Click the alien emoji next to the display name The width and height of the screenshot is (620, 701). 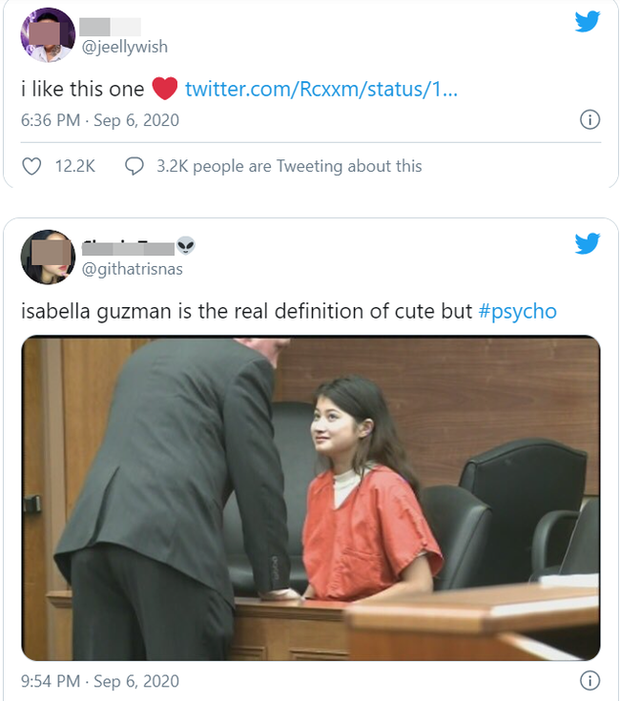point(187,246)
